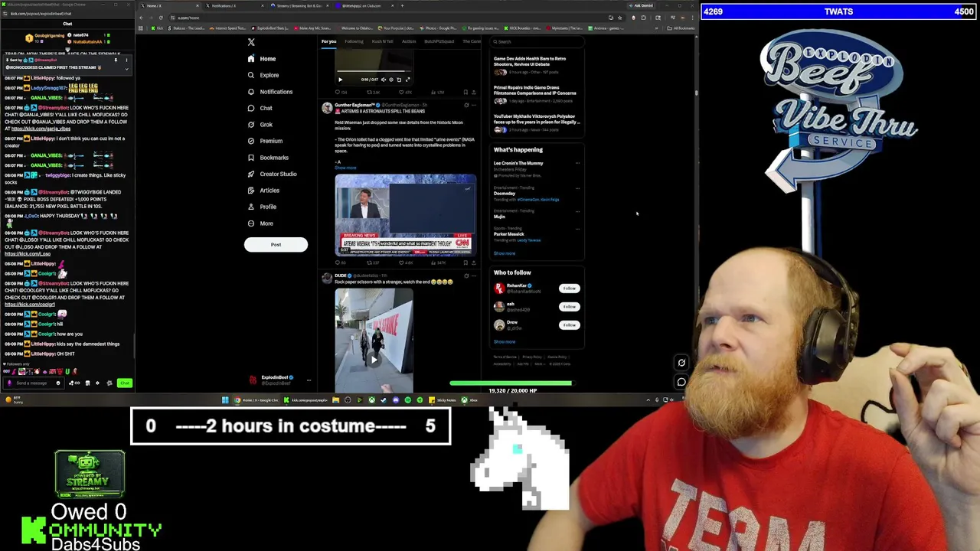Open the Mujin trending topic

tap(499, 217)
